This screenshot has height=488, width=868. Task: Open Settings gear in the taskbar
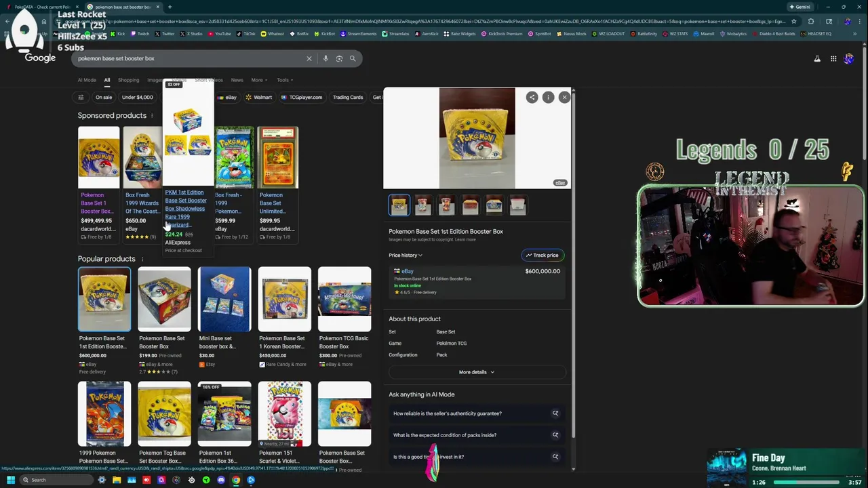102,480
